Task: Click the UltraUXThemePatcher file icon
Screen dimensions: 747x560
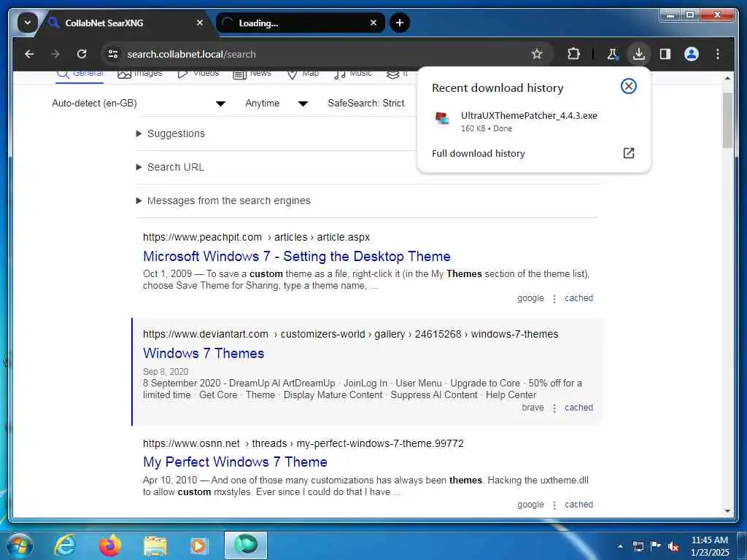Action: click(x=442, y=117)
